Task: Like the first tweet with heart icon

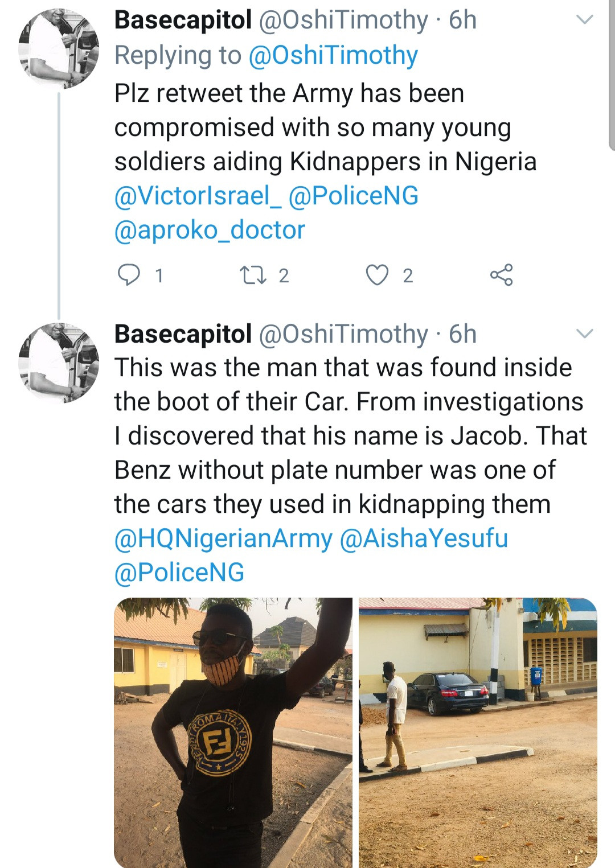Action: 376,275
